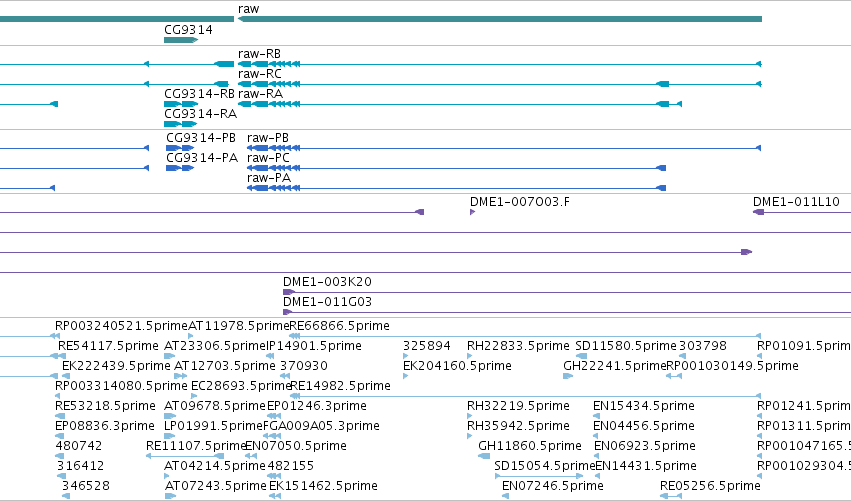
Task: Click EN07246.5prime EST label
Action: [x=552, y=486]
